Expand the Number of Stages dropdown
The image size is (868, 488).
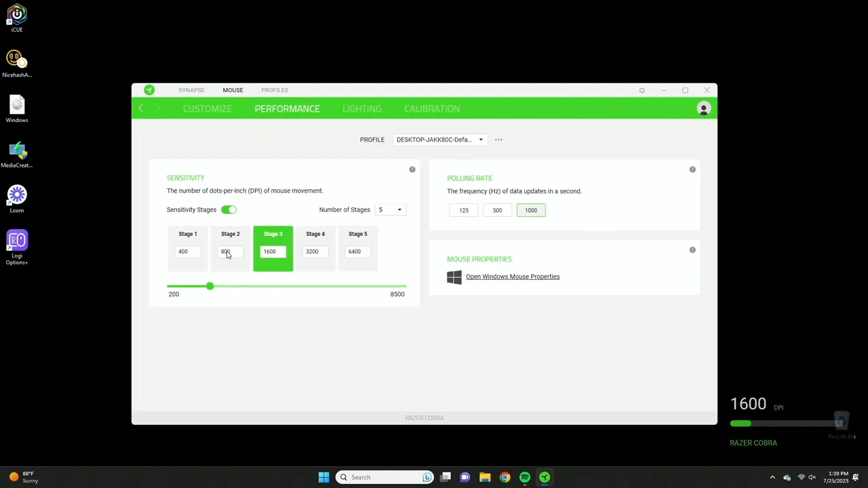coord(390,209)
